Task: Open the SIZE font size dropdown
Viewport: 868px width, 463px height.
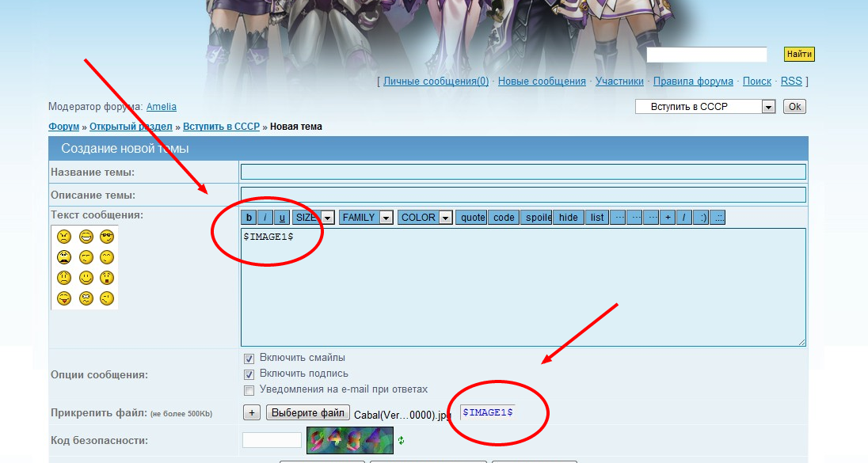Action: click(x=314, y=218)
